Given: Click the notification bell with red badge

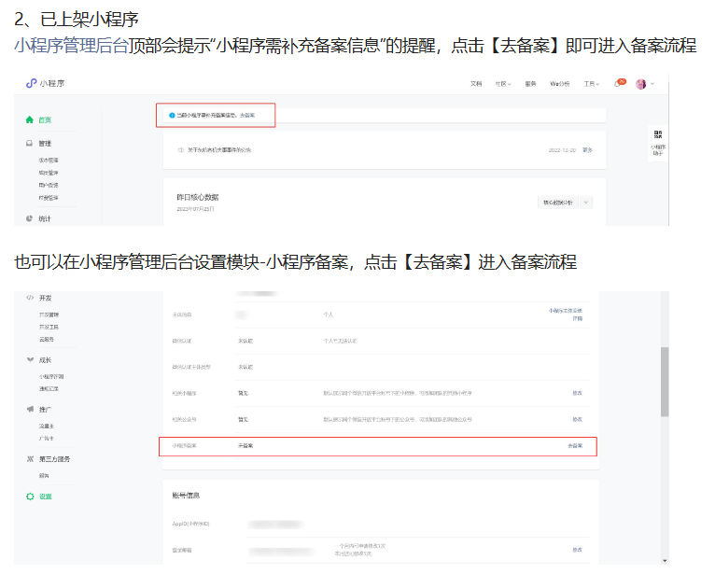Looking at the screenshot, I should click(x=620, y=83).
